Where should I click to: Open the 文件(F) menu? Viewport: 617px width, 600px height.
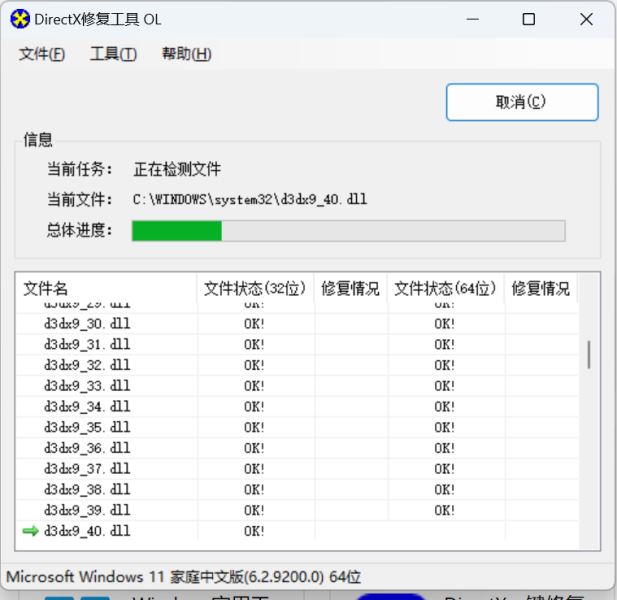tap(42, 54)
